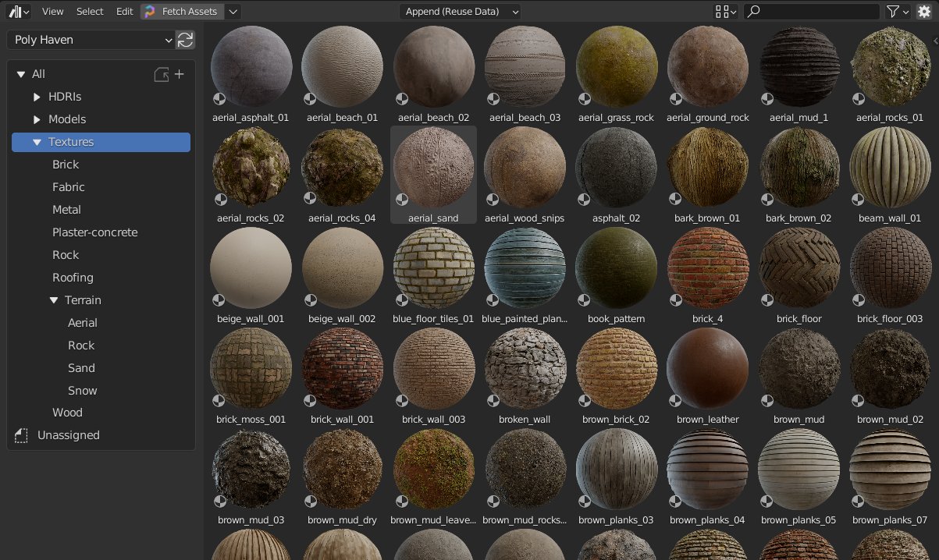Click the material icon on brick_4
Screen dimensions: 939x560
pyautogui.click(x=676, y=300)
